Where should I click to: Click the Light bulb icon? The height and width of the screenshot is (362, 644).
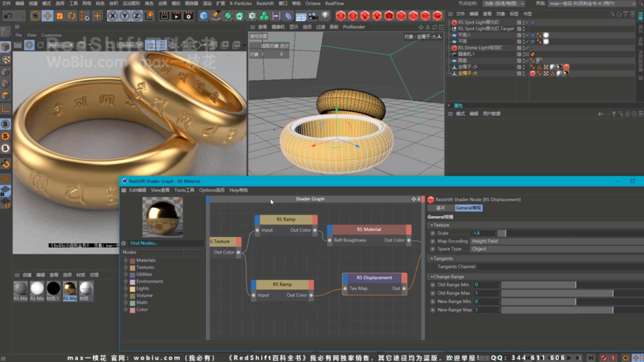(x=325, y=16)
